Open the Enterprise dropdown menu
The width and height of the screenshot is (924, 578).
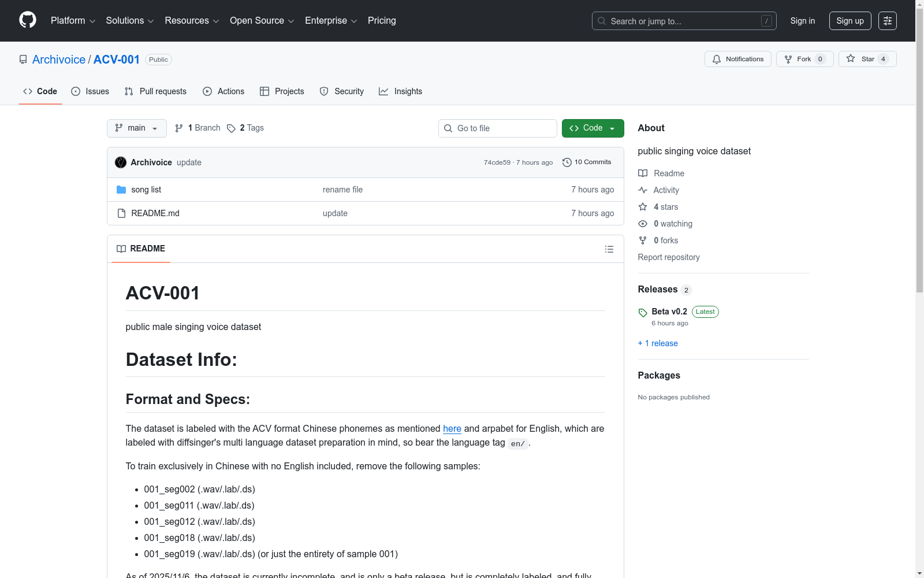[331, 21]
